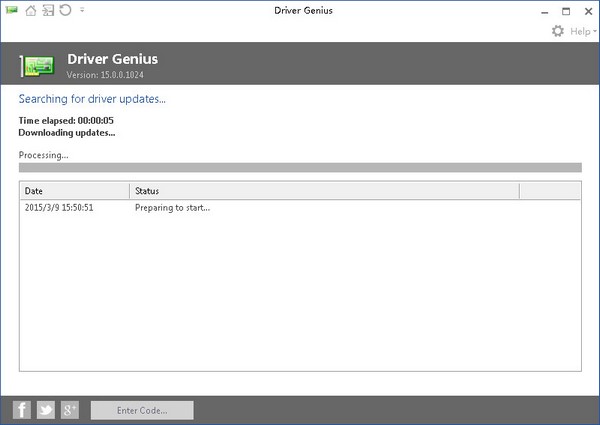The image size is (600, 425).
Task: Open the Help dropdown menu
Action: 583,31
